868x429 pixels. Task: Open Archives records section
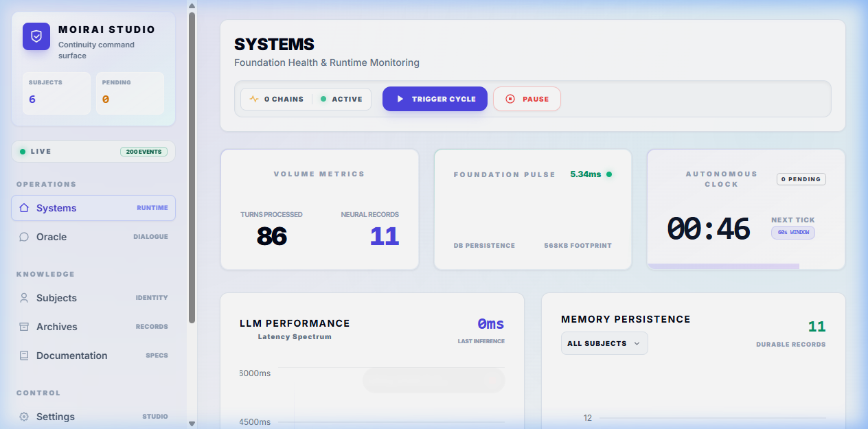(93, 327)
